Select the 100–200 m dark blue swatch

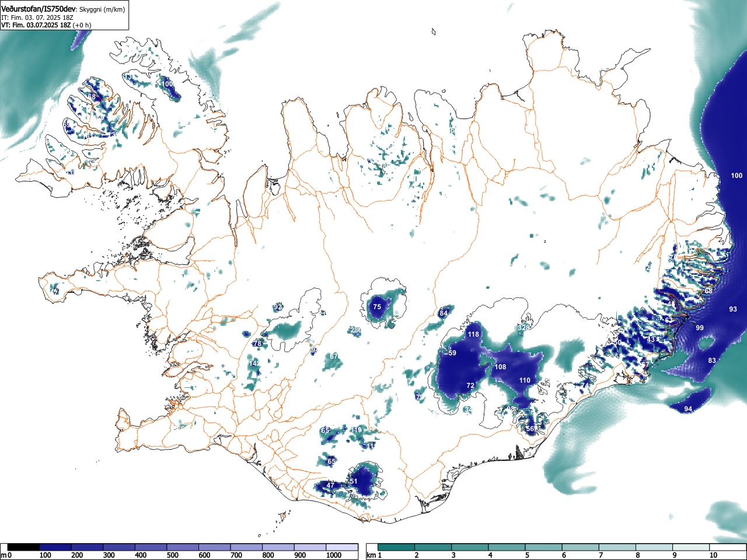(55, 547)
